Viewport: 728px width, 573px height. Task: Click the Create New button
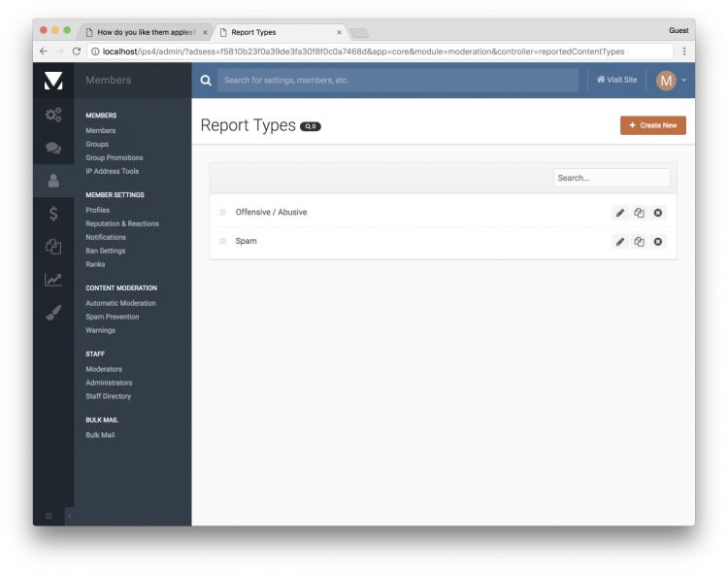[653, 125]
